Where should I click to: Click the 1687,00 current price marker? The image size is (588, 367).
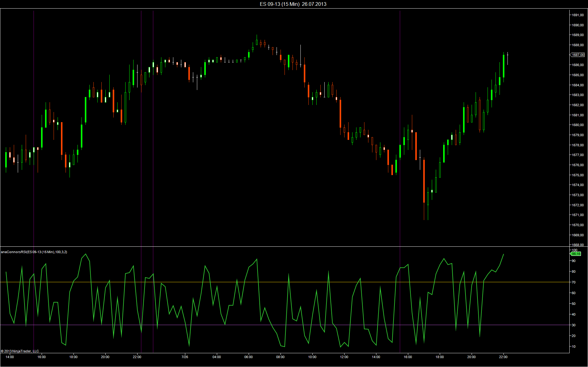578,55
